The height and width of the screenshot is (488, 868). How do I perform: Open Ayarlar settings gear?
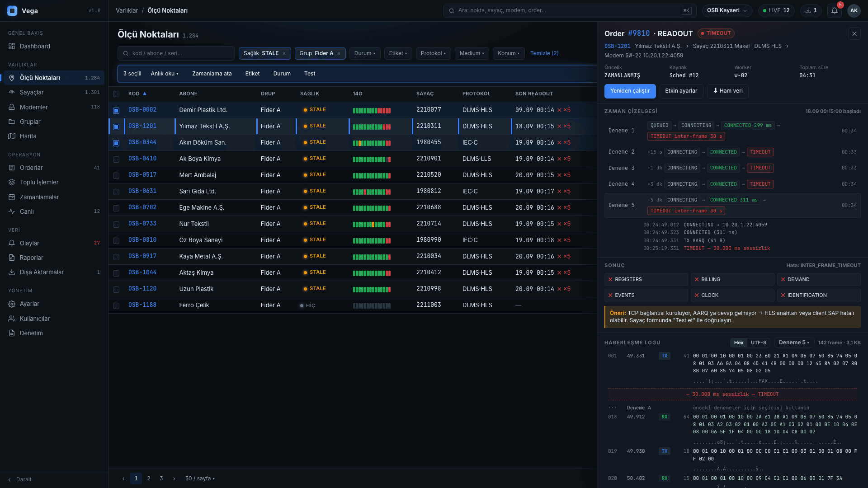(x=12, y=304)
